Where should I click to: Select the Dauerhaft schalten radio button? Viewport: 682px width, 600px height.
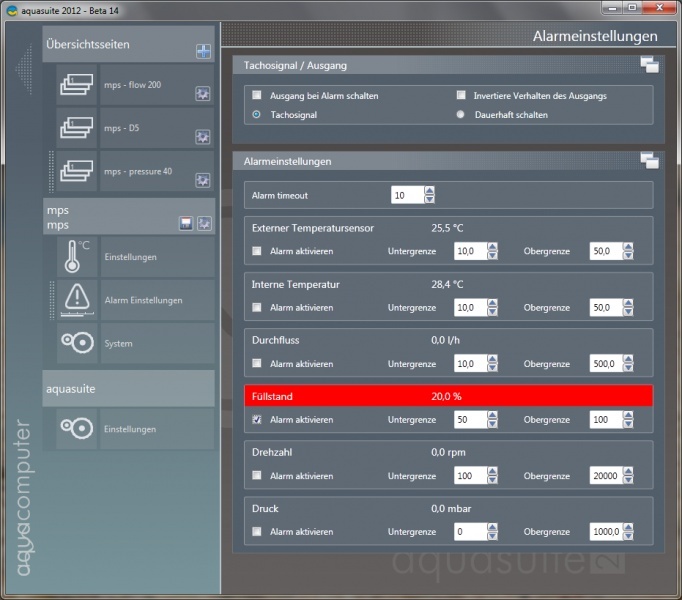(460, 114)
